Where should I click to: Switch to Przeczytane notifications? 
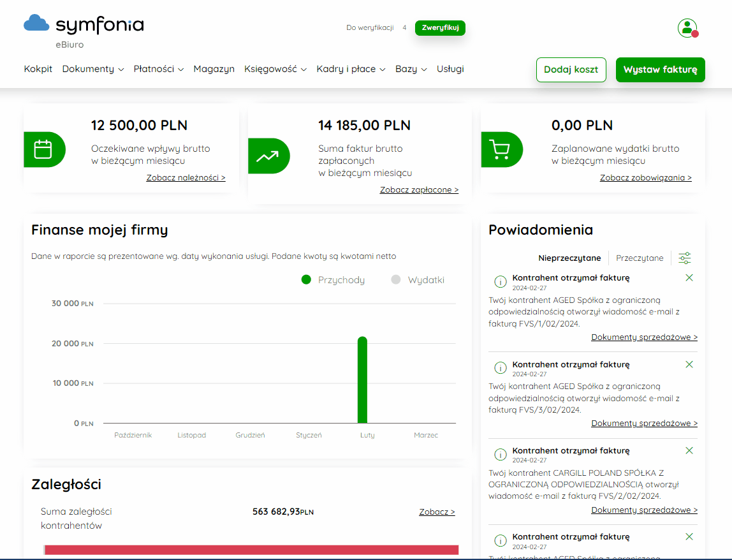[639, 258]
